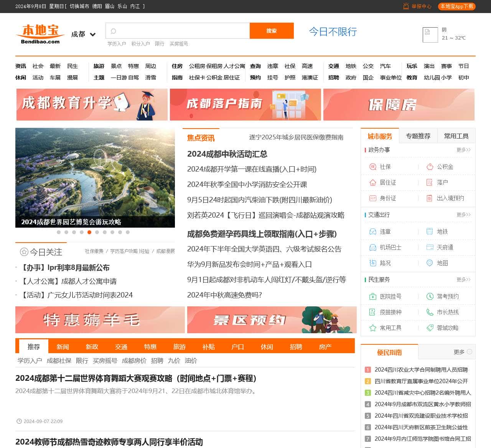
Task: Expand 更多 next to 交通出行
Action: coord(463,215)
